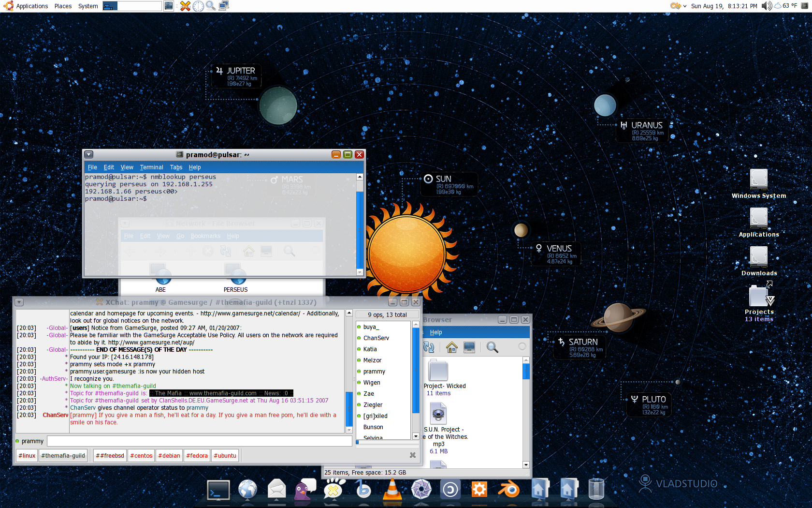This screenshot has width=812, height=508.
Task: Open Pidgin messenger in the dock
Action: click(304, 489)
